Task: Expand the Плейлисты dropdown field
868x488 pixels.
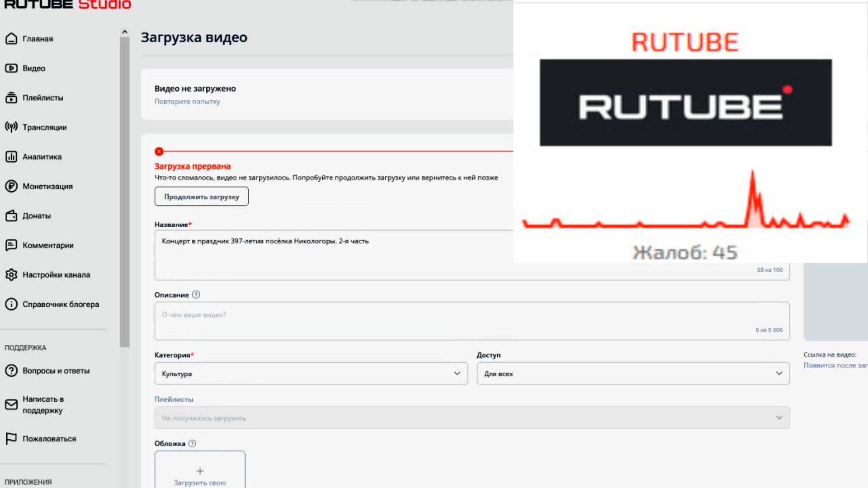Action: 472,418
